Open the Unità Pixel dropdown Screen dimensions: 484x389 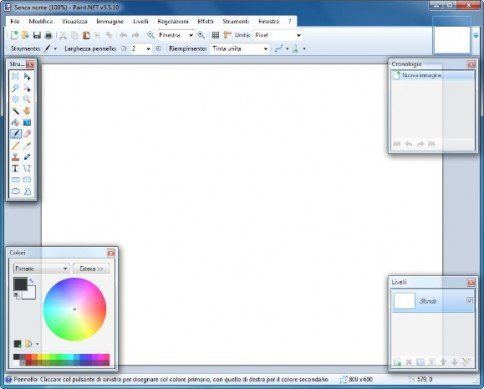pyautogui.click(x=299, y=35)
